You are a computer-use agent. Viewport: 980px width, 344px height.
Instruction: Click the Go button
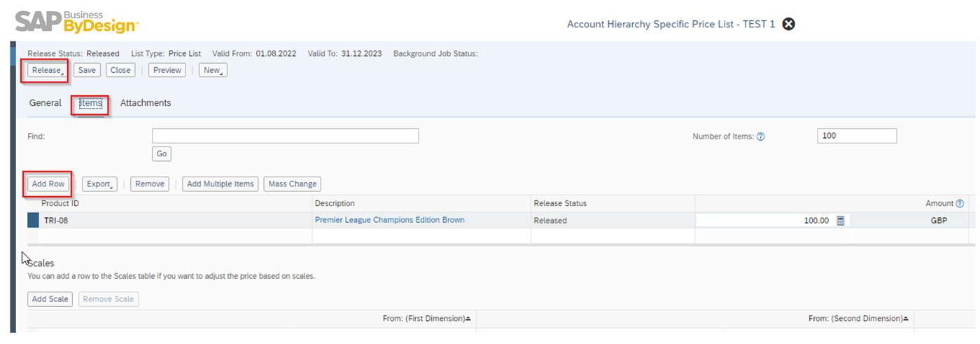162,153
